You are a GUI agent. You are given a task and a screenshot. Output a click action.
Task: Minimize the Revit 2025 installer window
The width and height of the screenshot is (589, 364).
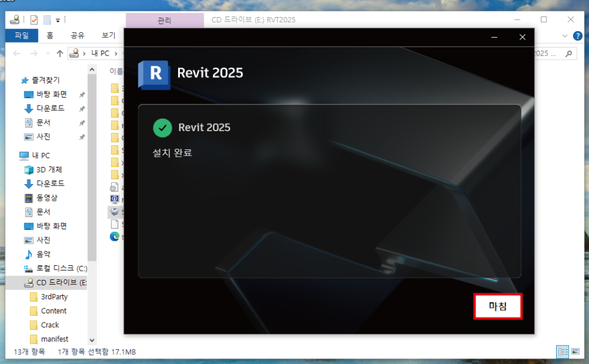pos(494,37)
